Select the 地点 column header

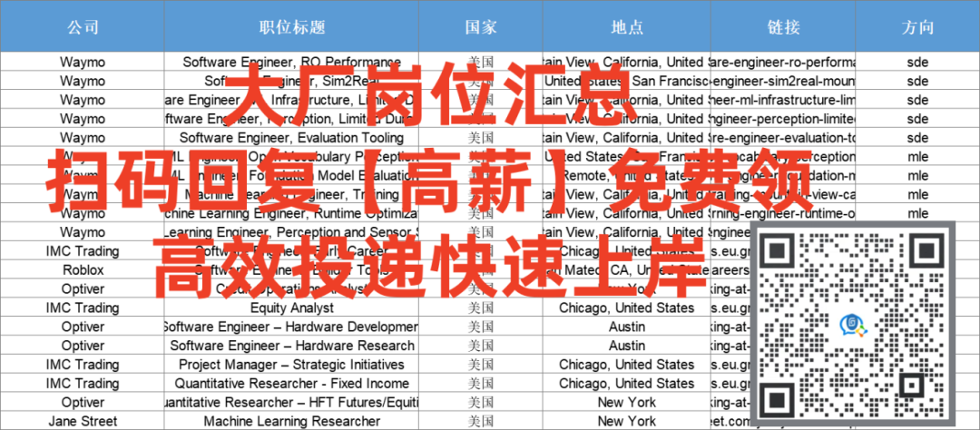click(x=627, y=26)
